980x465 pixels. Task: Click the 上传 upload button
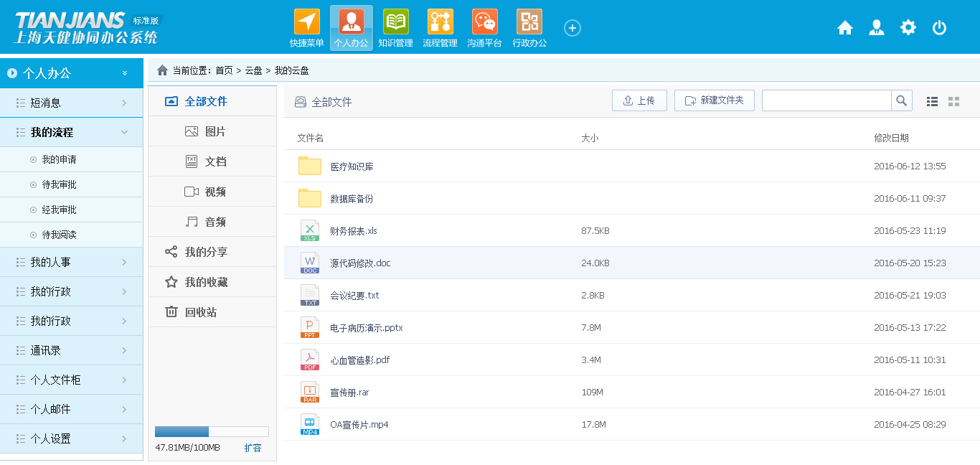tap(639, 100)
